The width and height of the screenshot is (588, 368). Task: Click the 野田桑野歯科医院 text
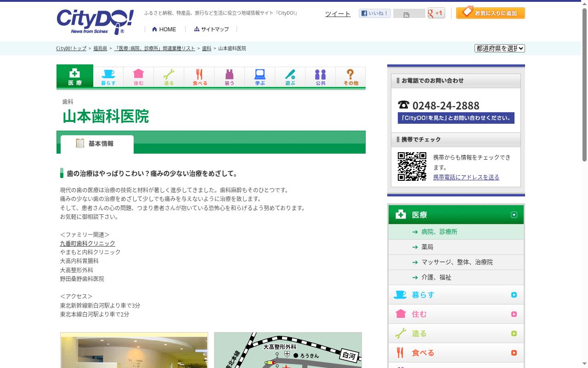pos(82,279)
